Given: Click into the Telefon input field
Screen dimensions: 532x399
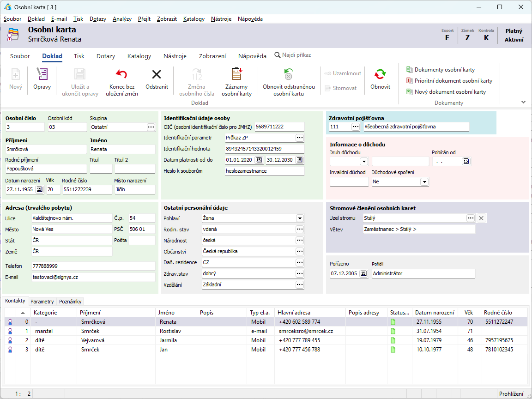Looking at the screenshot, I should click(x=93, y=266).
